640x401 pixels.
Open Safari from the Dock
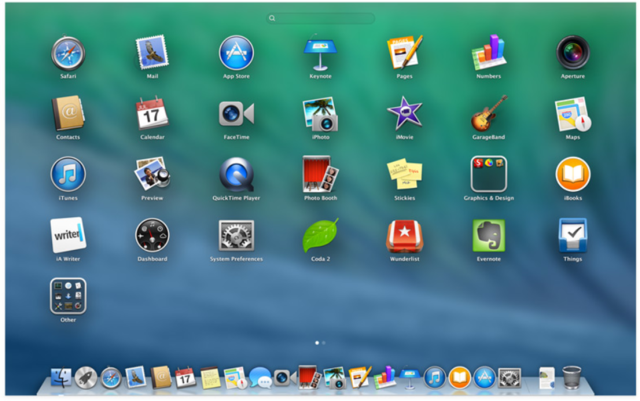[x=111, y=378]
